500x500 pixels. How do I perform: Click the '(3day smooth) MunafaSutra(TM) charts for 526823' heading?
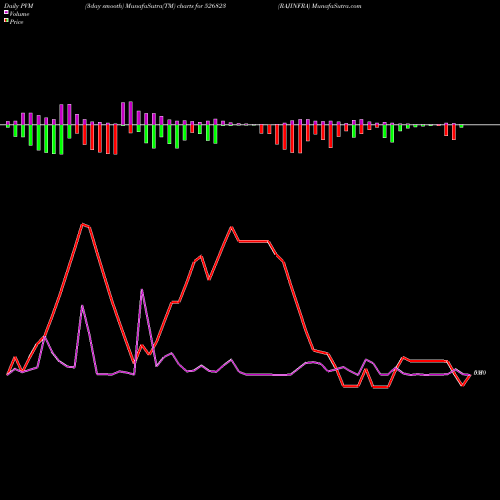[x=155, y=6]
